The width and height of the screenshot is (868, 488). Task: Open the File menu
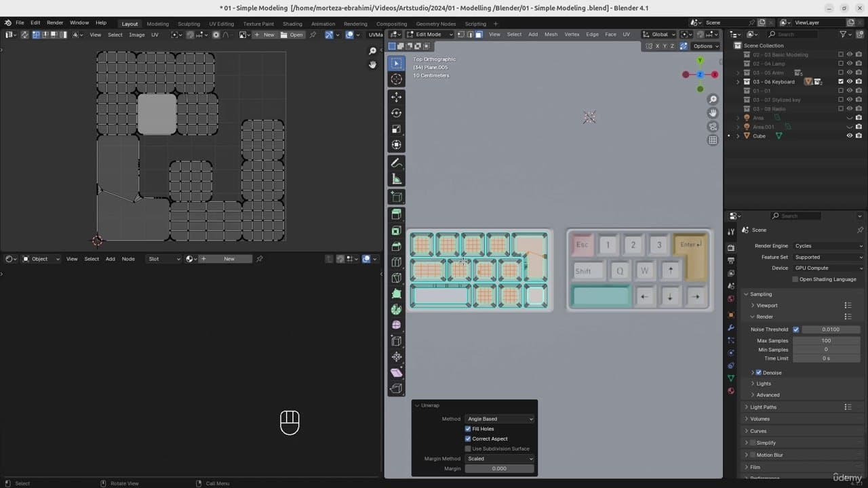[20, 22]
